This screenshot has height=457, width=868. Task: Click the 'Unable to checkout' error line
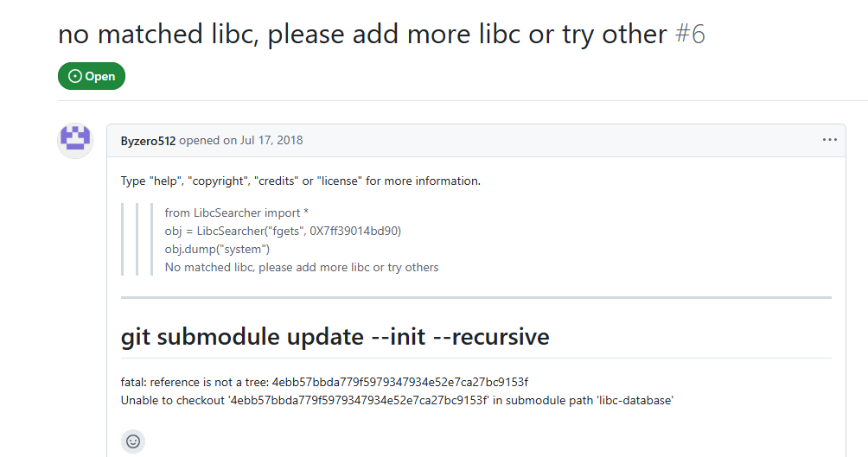tap(397, 401)
